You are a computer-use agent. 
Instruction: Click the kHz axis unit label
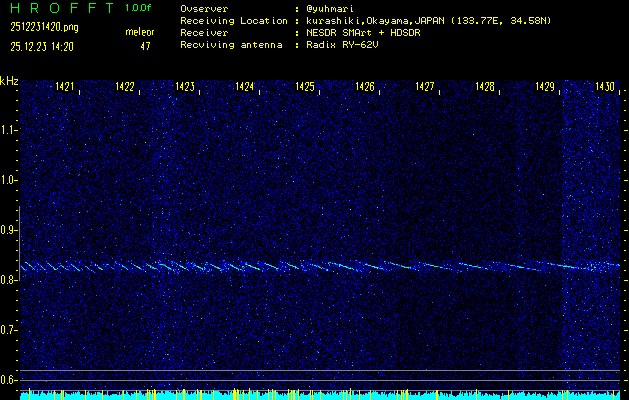pos(10,81)
